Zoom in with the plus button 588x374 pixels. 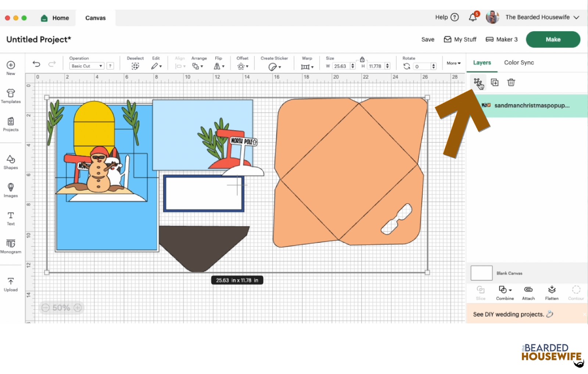point(78,308)
